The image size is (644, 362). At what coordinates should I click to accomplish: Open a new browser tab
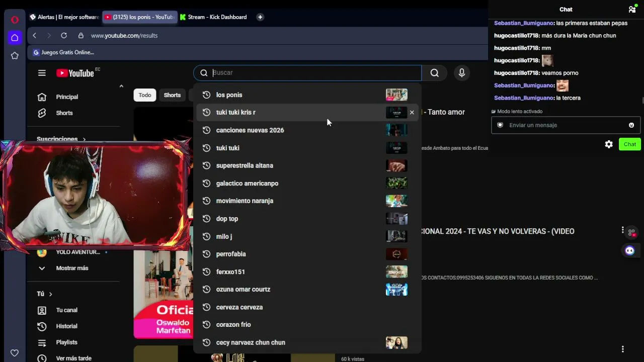tap(260, 17)
